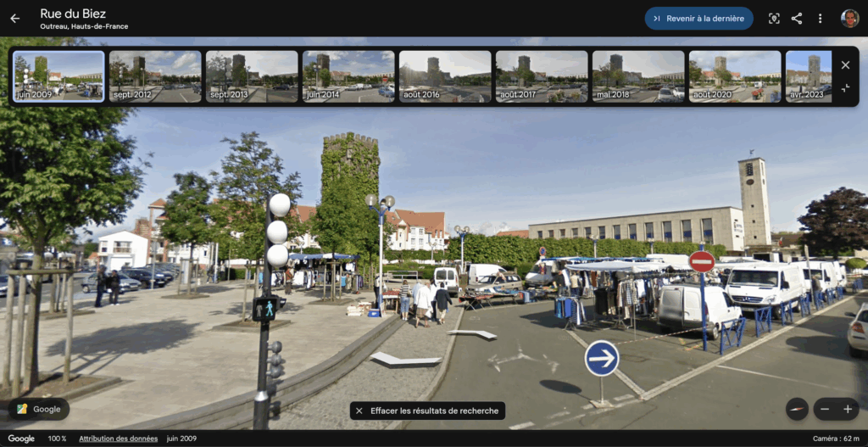This screenshot has width=868, height=447.
Task: Open the three-dot more options menu
Action: (x=820, y=19)
